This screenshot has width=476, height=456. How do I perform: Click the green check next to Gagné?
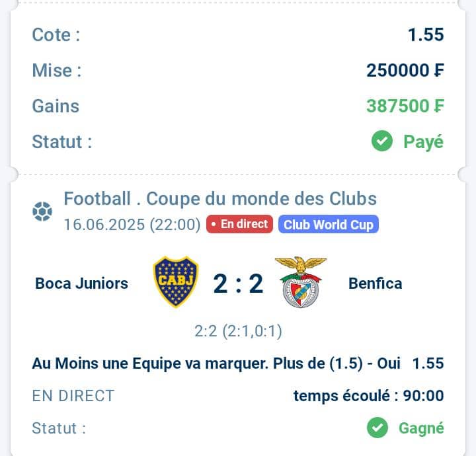click(x=377, y=428)
